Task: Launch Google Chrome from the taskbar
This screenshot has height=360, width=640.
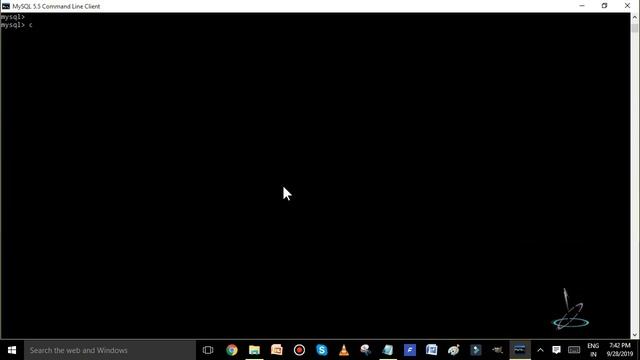Action: (232, 350)
